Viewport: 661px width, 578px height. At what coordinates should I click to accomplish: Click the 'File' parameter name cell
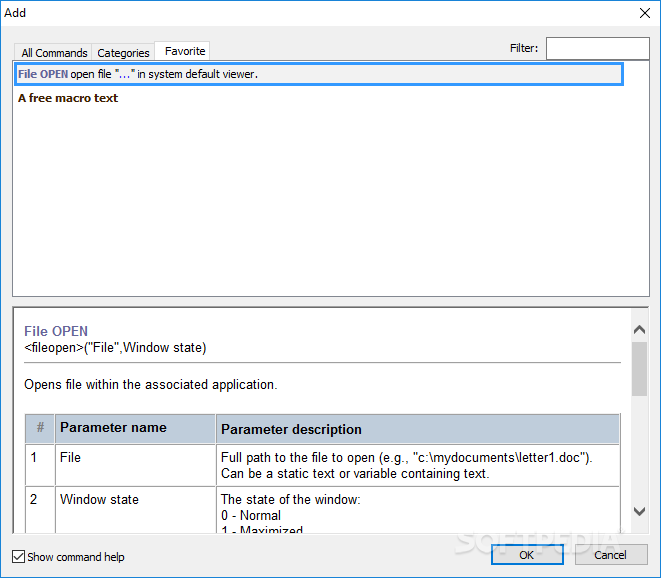(135, 465)
